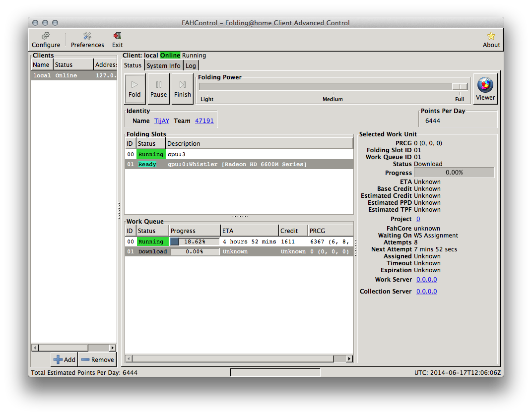Add a new client with plus button

click(x=65, y=359)
